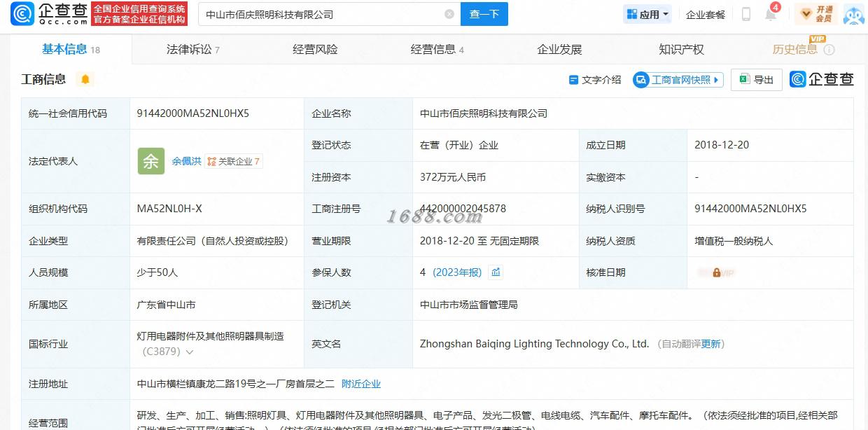Click the chart icon beside 2023年报
The width and height of the screenshot is (868, 430).
pyautogui.click(x=496, y=272)
